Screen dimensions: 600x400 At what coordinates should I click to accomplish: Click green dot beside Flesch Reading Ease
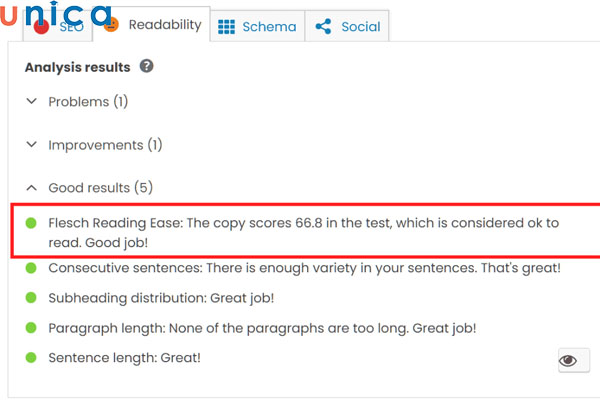pos(32,223)
